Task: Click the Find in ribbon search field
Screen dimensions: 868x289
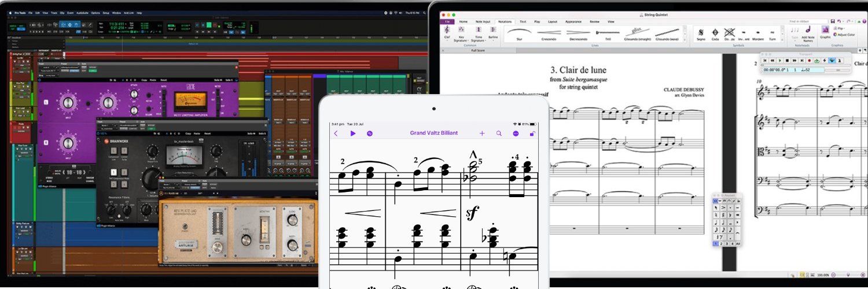Action: click(808, 21)
